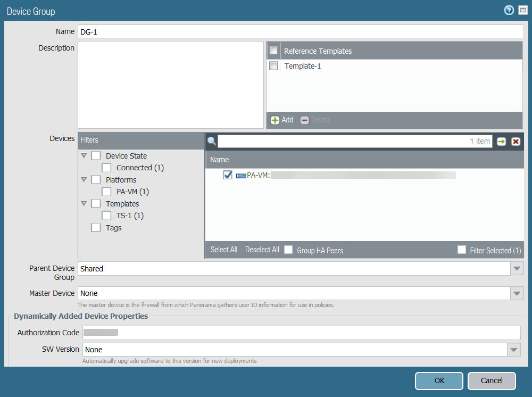The image size is (532, 397).
Task: Apply the device filter with green arrow
Action: pyautogui.click(x=502, y=142)
